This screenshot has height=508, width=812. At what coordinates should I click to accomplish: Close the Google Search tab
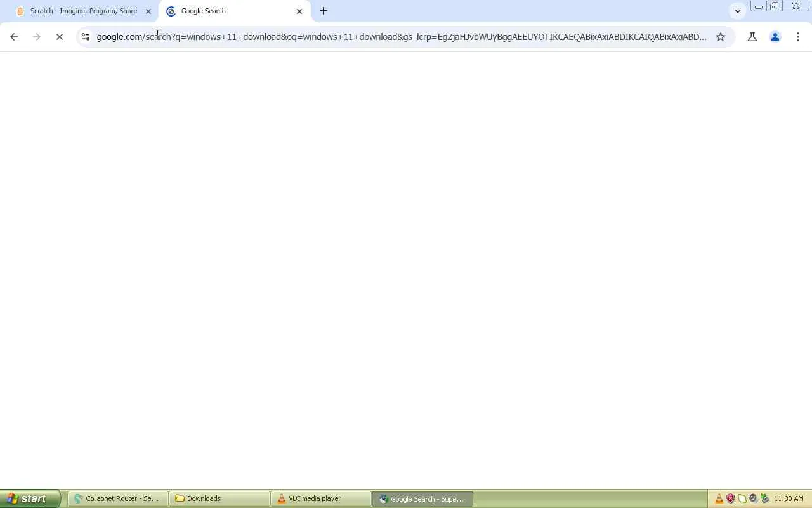click(299, 11)
